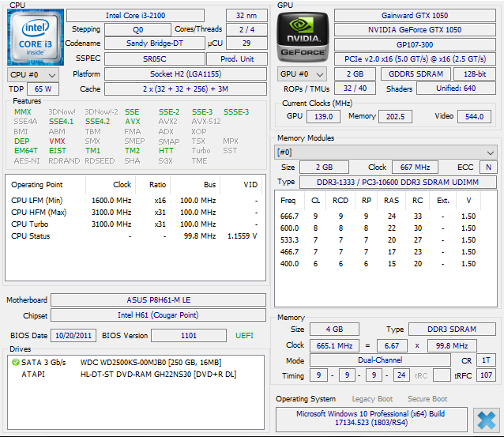This screenshot has width=504, height=437.
Task: Click the Operating System Windows 10 info box
Action: click(370, 419)
